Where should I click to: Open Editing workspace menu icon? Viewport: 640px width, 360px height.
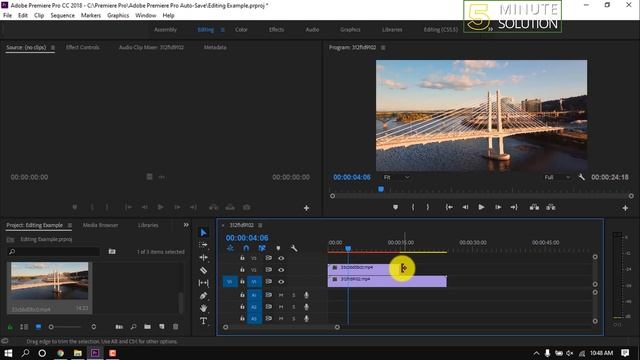[222, 30]
